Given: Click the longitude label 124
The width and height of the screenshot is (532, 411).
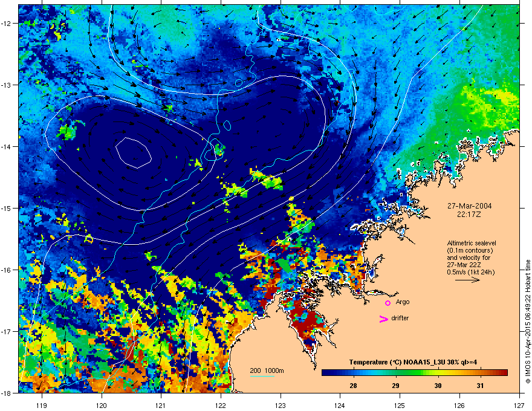Looking at the screenshot, I should click(340, 405).
